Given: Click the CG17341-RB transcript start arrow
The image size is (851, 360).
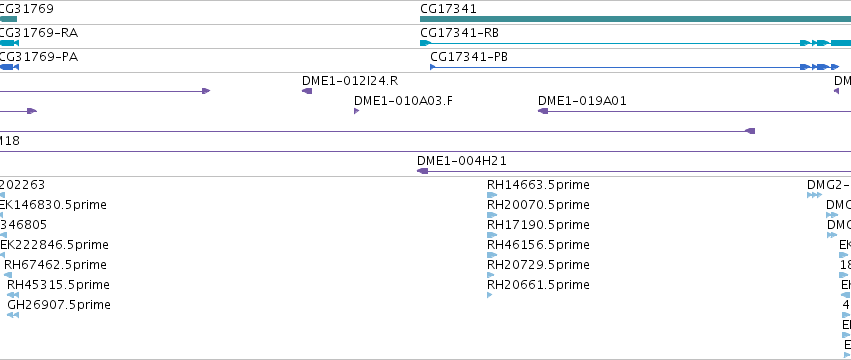Looking at the screenshot, I should click(426, 43).
